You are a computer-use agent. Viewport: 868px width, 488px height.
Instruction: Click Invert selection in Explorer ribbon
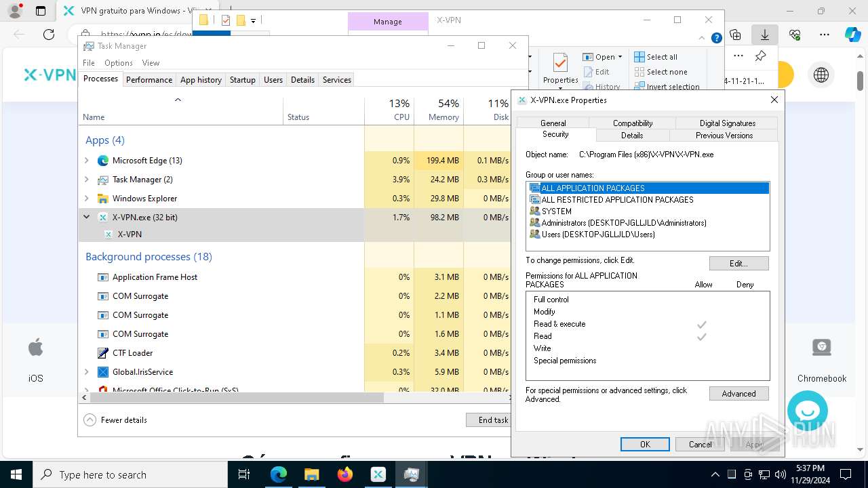(667, 87)
